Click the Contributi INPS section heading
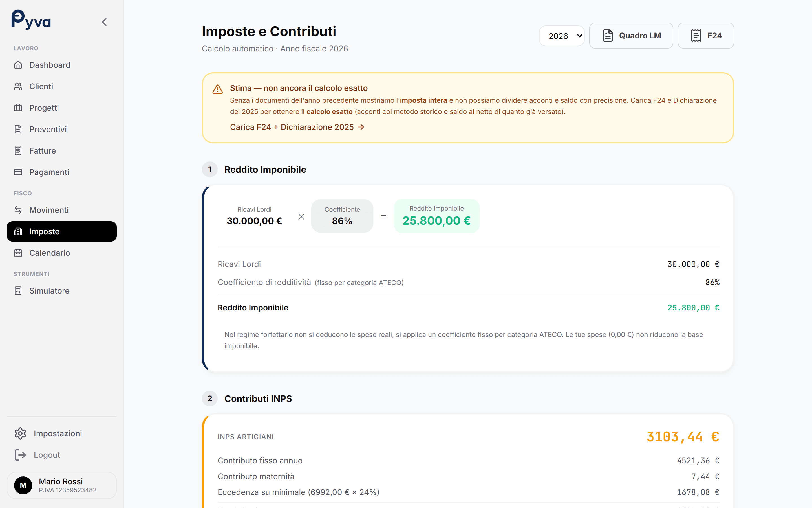Viewport: 812px width, 508px height. [258, 399]
